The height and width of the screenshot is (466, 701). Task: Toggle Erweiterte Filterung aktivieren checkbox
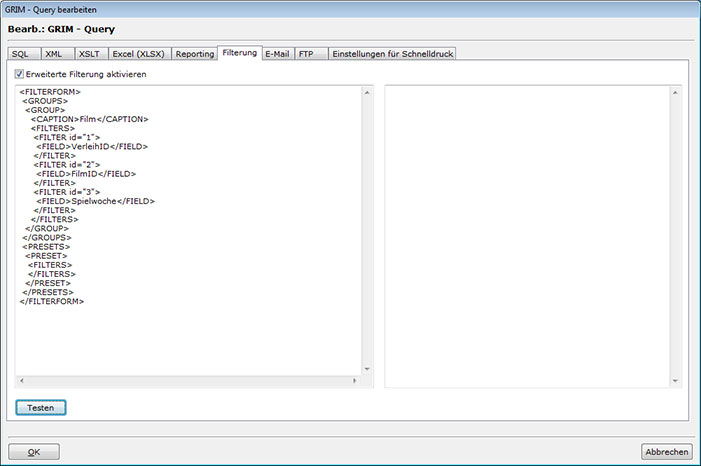pyautogui.click(x=20, y=74)
